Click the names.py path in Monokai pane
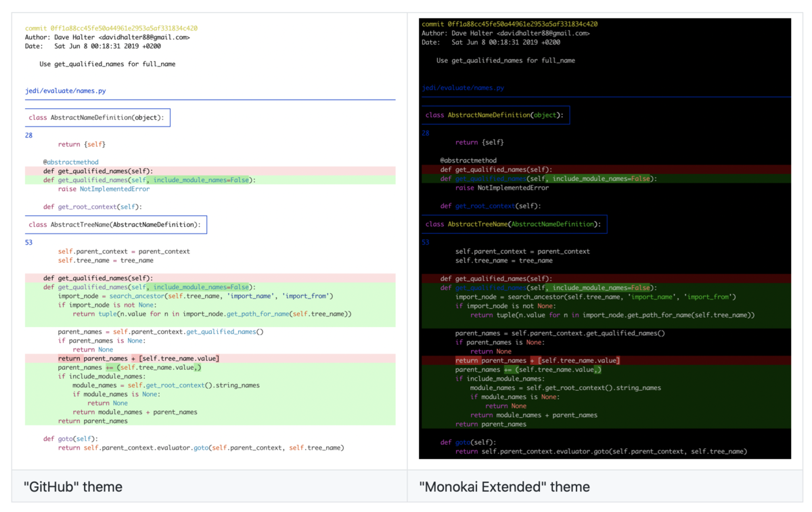 point(464,87)
